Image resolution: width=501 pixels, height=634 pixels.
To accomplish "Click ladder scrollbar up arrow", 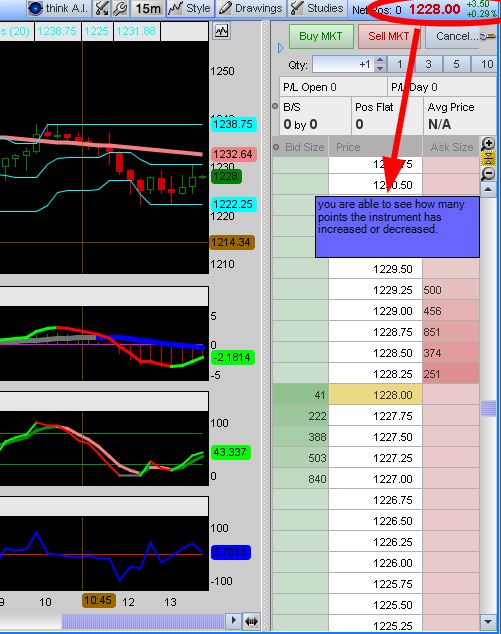I will (488, 189).
